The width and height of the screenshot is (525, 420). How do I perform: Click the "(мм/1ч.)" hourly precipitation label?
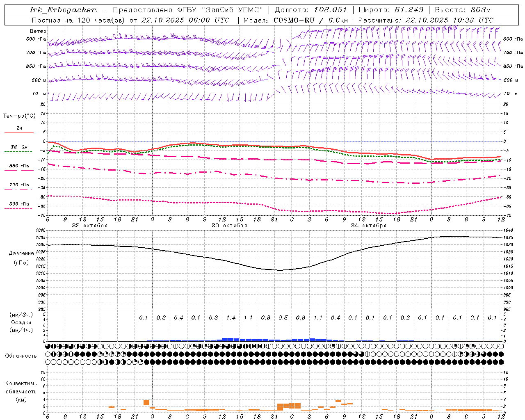21,330
